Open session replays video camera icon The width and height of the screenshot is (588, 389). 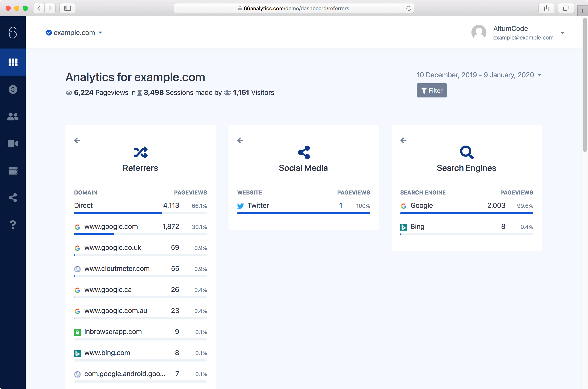pyautogui.click(x=13, y=143)
